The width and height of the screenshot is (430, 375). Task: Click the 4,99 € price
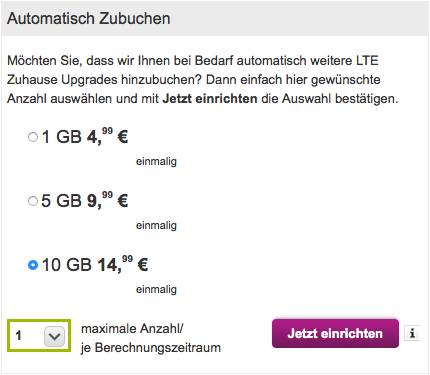tap(107, 136)
